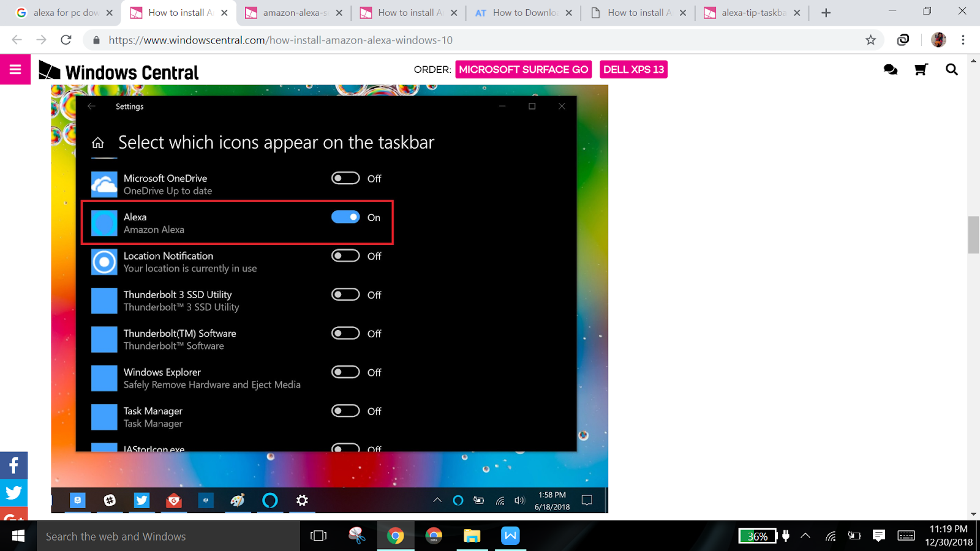The height and width of the screenshot is (551, 980).
Task: Click the 'Search the web and Windows' box
Action: [168, 536]
